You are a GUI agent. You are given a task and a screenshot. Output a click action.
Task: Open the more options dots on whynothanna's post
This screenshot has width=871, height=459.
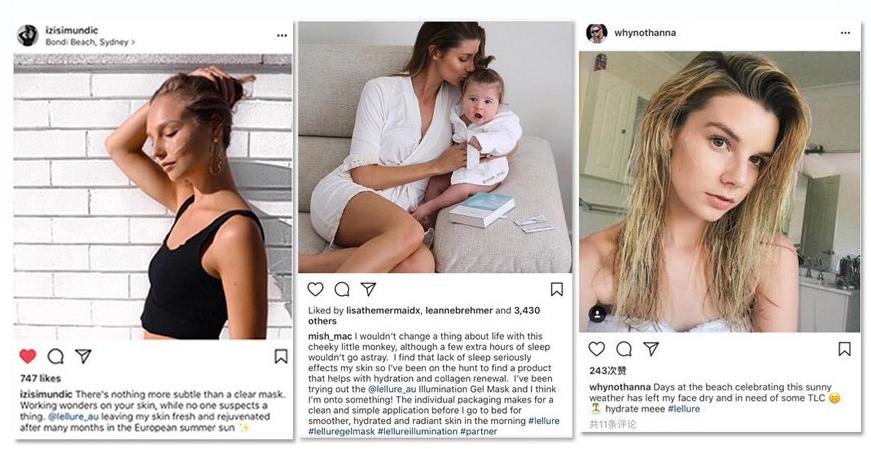[x=845, y=33]
